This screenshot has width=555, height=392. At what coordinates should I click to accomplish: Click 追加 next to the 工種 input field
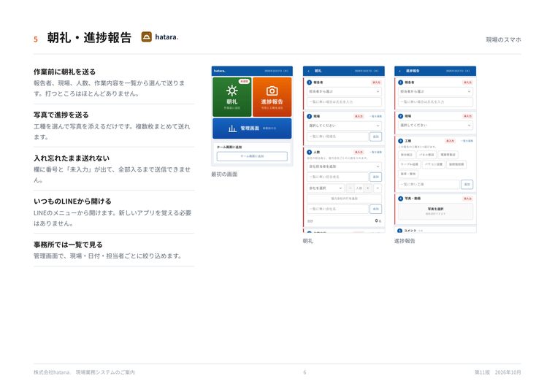[x=467, y=185]
